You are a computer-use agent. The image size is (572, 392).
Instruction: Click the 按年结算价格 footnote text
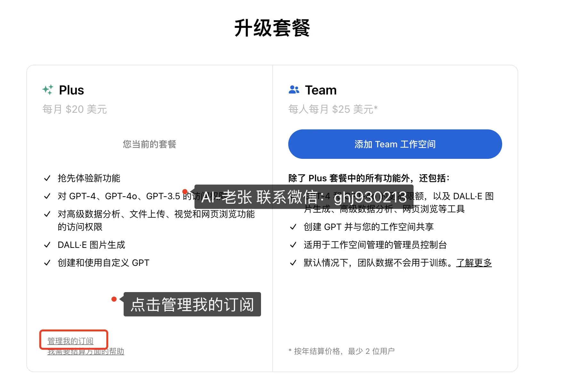341,351
